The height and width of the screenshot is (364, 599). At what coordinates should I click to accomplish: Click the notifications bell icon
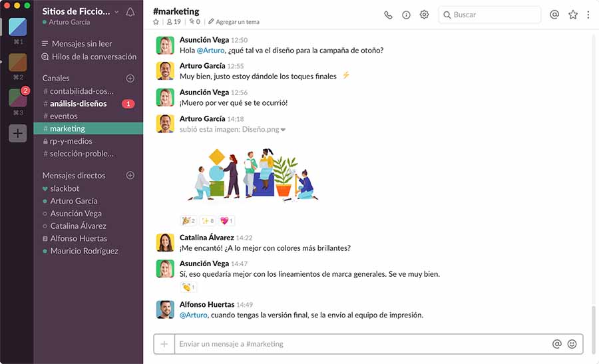[130, 12]
